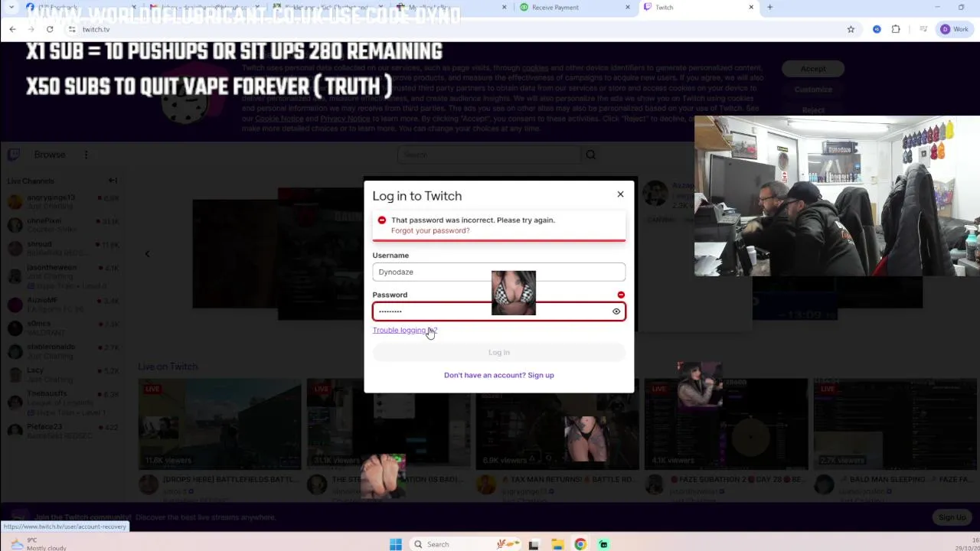Image resolution: width=980 pixels, height=551 pixels.
Task: Reload the page with refresh icon
Action: 50,29
